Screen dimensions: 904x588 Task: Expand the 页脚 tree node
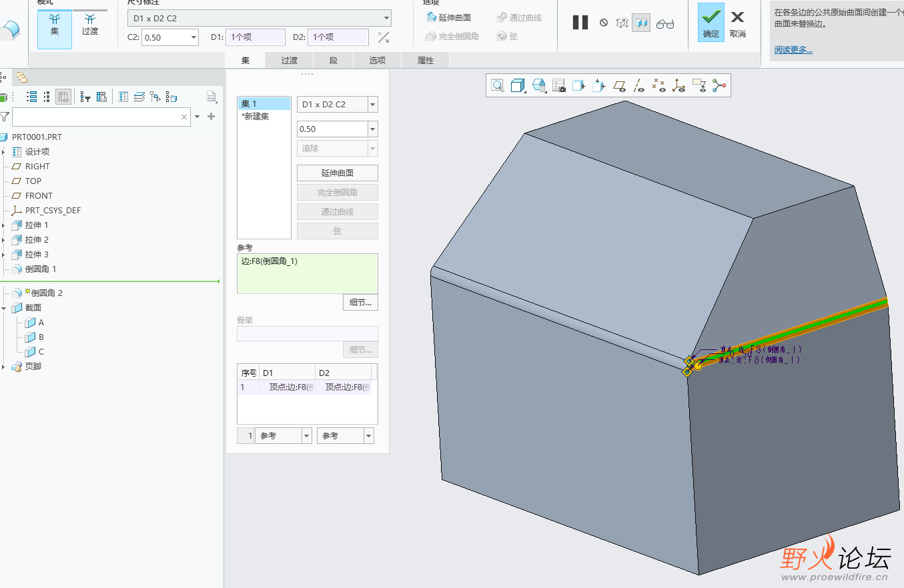pyautogui.click(x=3, y=367)
